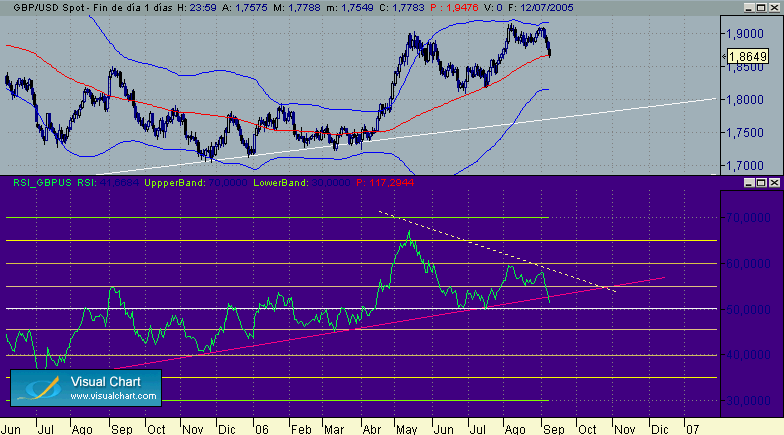Click the 'Abr' month on time axis
Screen dimensions: 784x435
coord(372,429)
